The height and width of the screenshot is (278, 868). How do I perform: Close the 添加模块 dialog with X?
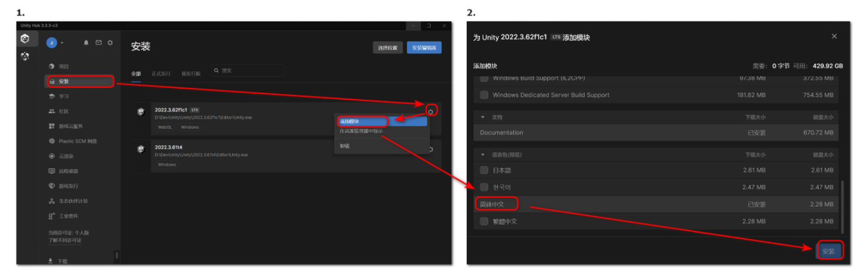click(x=834, y=37)
